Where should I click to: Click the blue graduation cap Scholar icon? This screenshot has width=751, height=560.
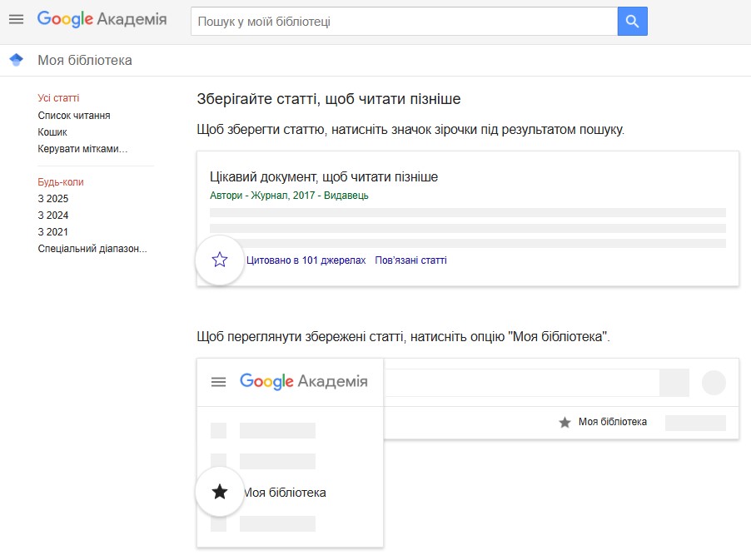[17, 60]
